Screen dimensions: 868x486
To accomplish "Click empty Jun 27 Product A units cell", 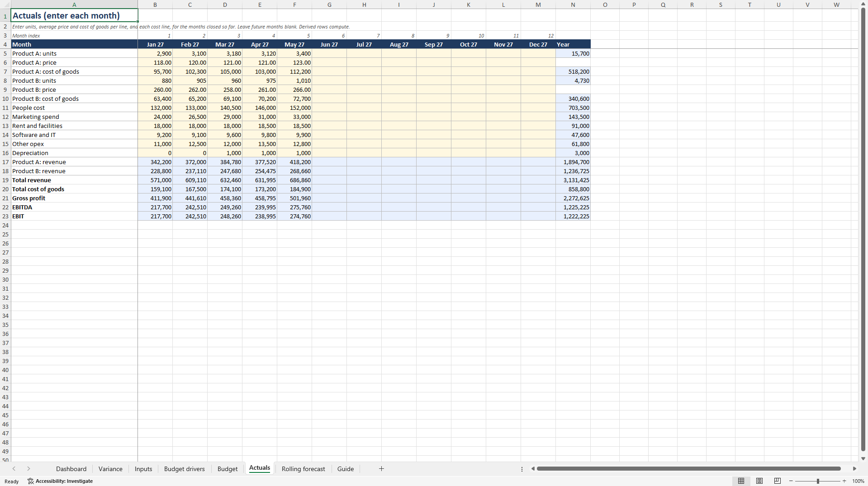I will pos(329,53).
